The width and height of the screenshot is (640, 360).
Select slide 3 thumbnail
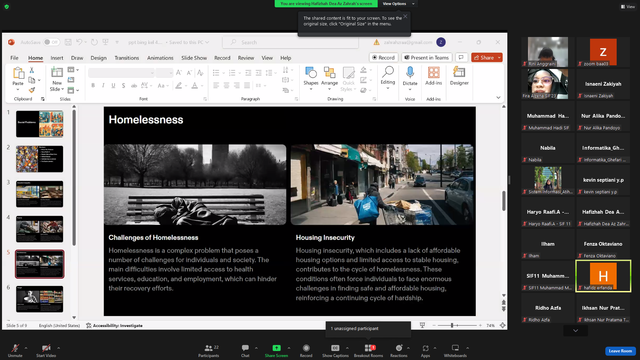(40, 194)
